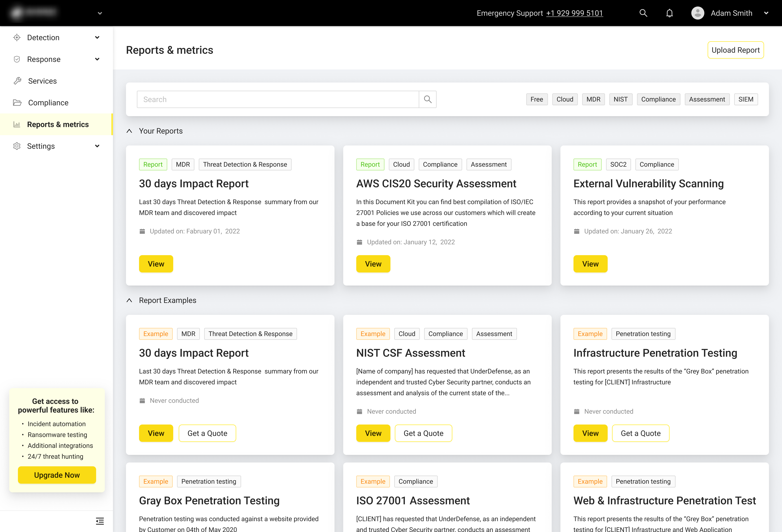Collapse the Report Examples section
This screenshot has height=532, width=782.
point(129,300)
